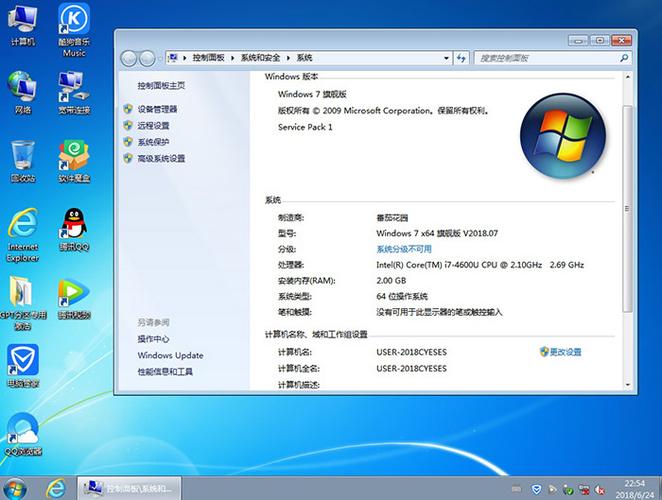
Task: Select the 腾讯视频 desktop shortcut
Action: pos(74,298)
